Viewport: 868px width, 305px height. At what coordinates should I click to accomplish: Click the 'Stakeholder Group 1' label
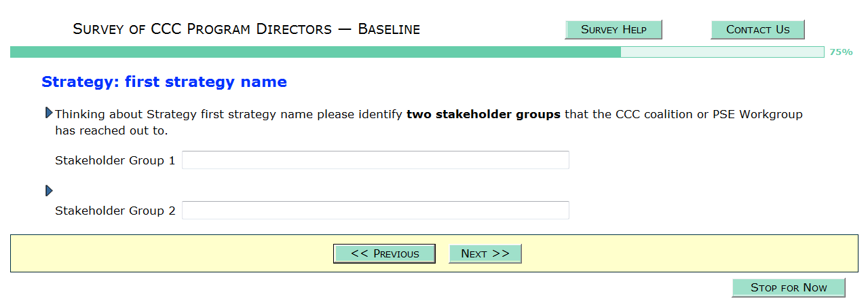coord(115,161)
